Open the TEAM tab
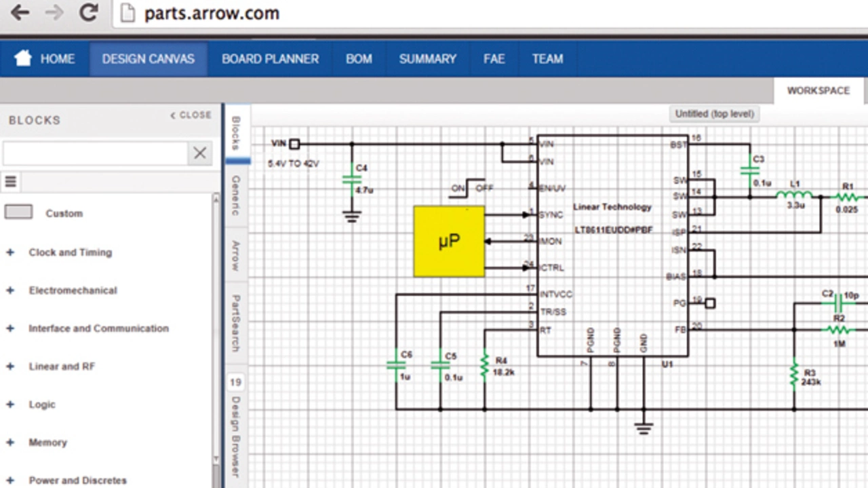Viewport: 868px width, 488px height. pyautogui.click(x=548, y=59)
